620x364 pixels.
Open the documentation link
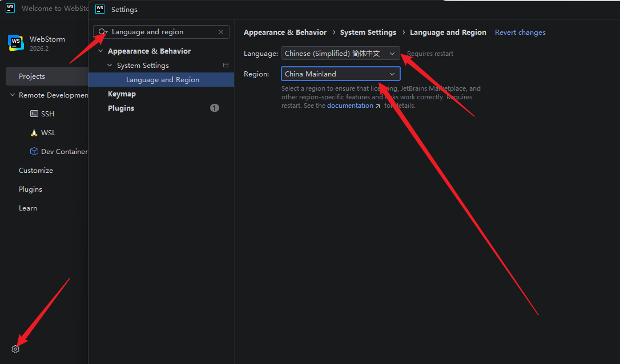[x=350, y=106]
